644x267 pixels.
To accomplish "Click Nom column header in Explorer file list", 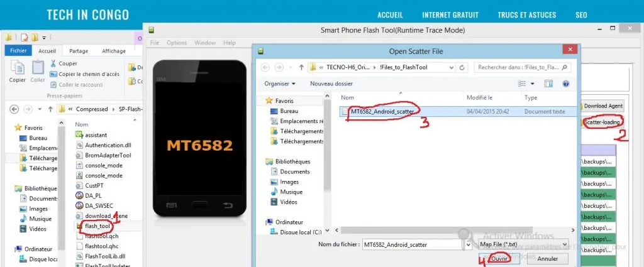I will pyautogui.click(x=81, y=124).
